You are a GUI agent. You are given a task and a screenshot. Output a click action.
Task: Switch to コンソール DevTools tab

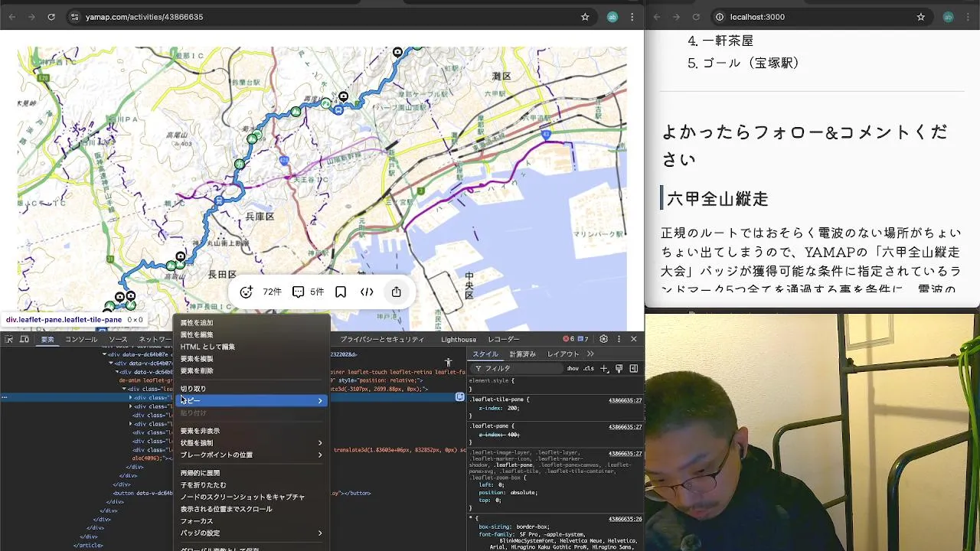click(81, 339)
